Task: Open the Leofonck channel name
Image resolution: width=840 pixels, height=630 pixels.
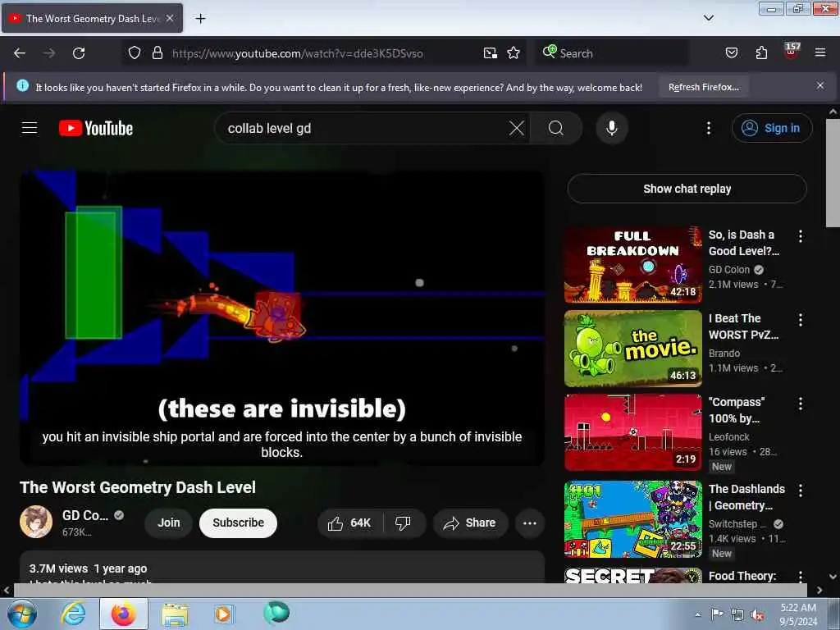Action: coord(728,436)
